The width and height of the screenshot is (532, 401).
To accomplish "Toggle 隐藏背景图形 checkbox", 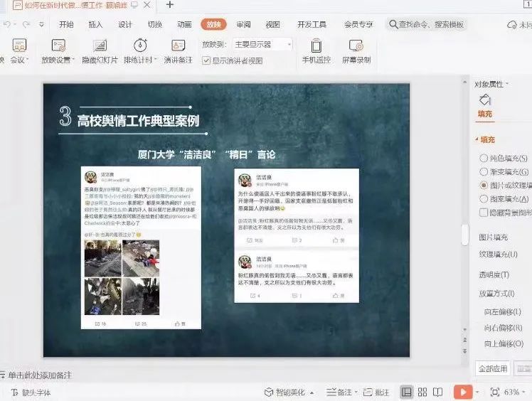I will pos(484,213).
